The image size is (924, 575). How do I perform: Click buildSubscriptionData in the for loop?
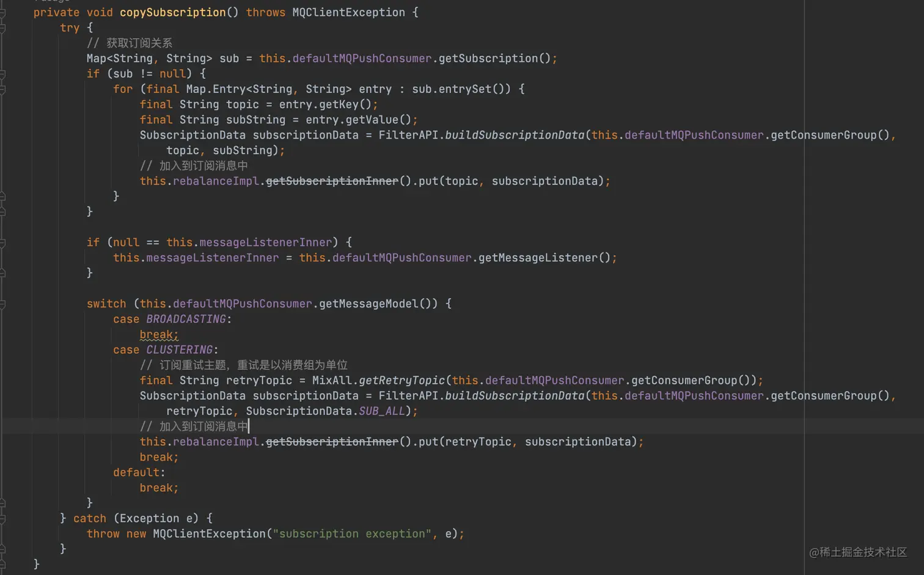pos(515,135)
